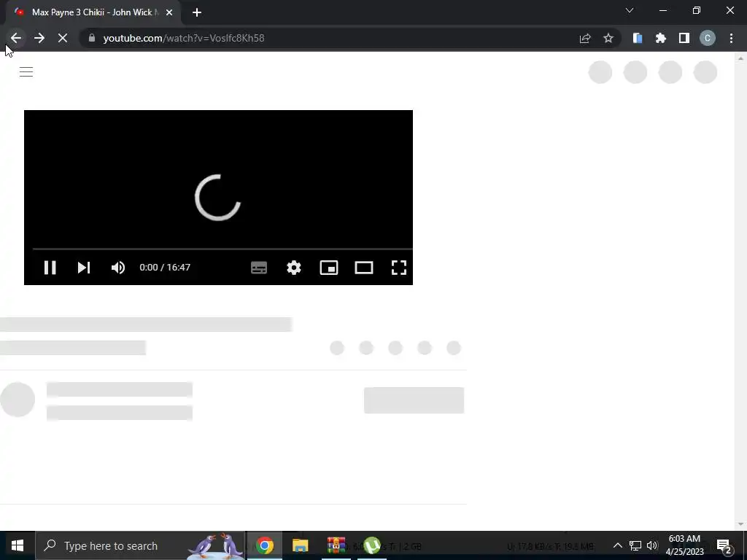This screenshot has height=560, width=747.
Task: Open the Chrome profile C avatar
Action: tap(708, 38)
